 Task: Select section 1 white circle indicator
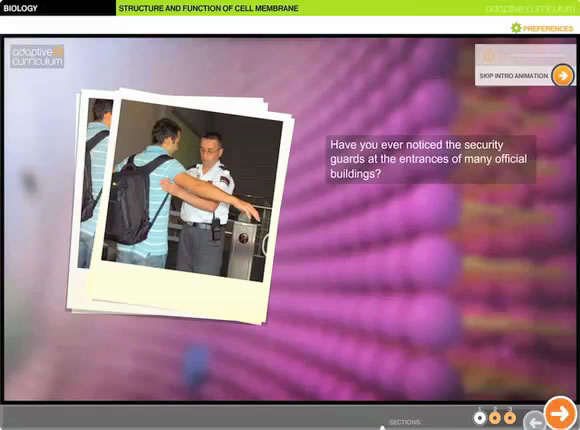coord(480,418)
